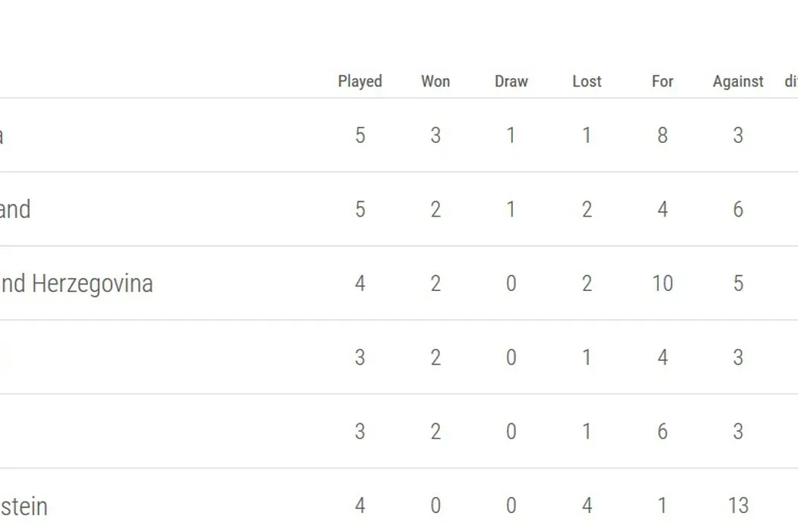798x532 pixels.
Task: Click the team name ending in 'and'
Action: [x=15, y=209]
